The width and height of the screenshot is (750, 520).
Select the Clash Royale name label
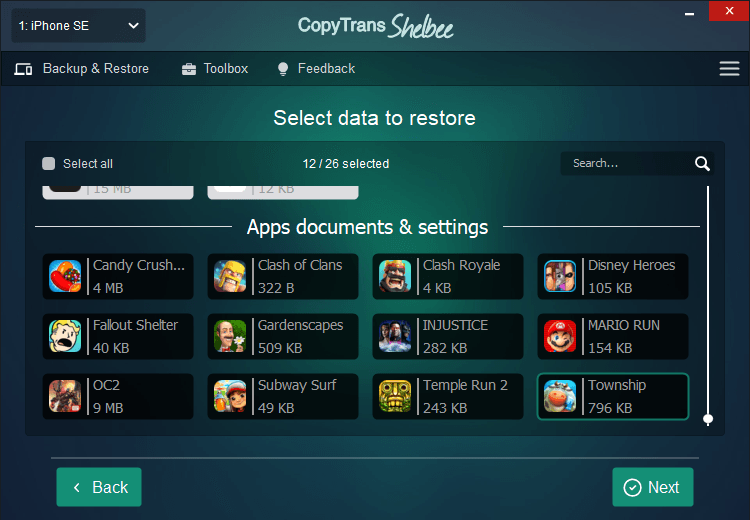coord(462,265)
